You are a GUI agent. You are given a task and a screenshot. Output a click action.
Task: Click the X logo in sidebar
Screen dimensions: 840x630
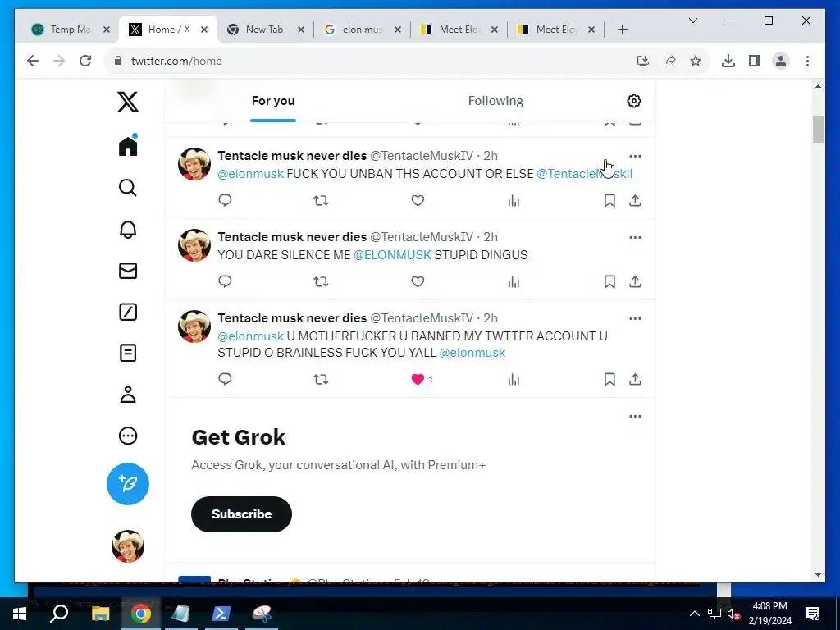point(127,101)
